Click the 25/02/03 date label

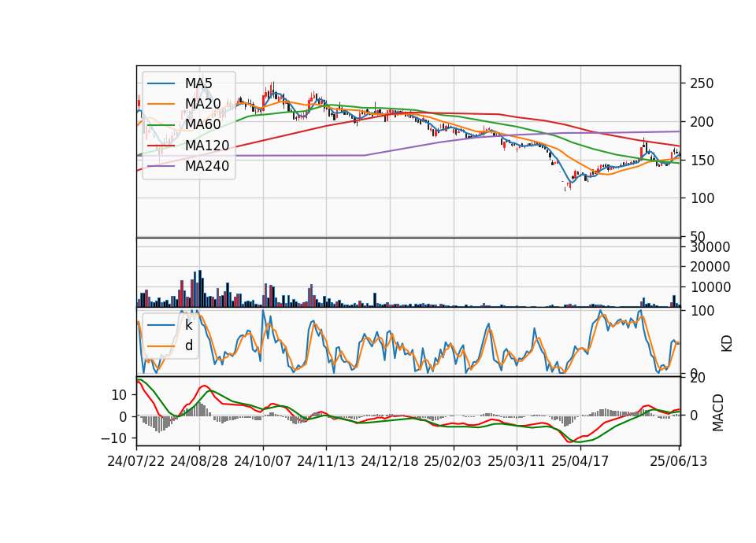click(x=453, y=461)
